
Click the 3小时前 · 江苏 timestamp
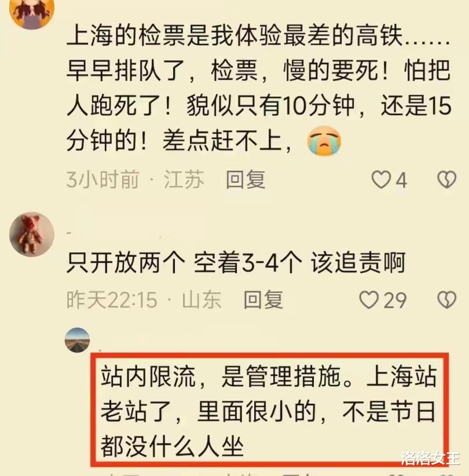pyautogui.click(x=135, y=180)
